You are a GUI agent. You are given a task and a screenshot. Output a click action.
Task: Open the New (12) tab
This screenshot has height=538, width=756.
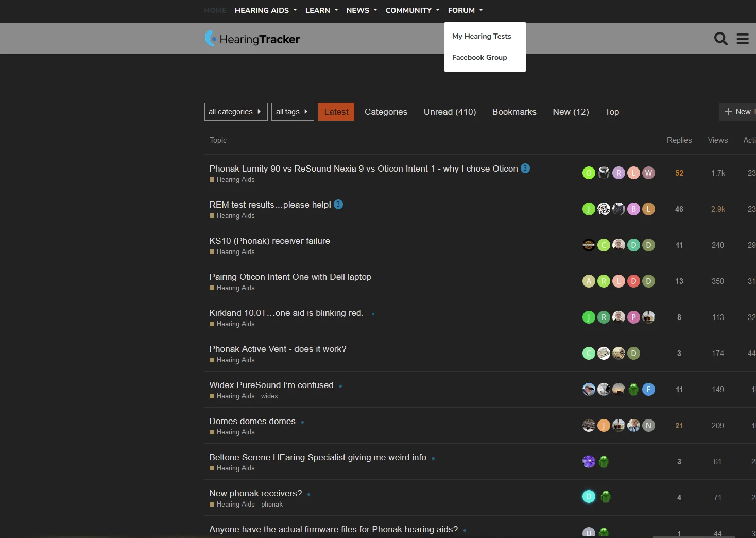click(571, 112)
